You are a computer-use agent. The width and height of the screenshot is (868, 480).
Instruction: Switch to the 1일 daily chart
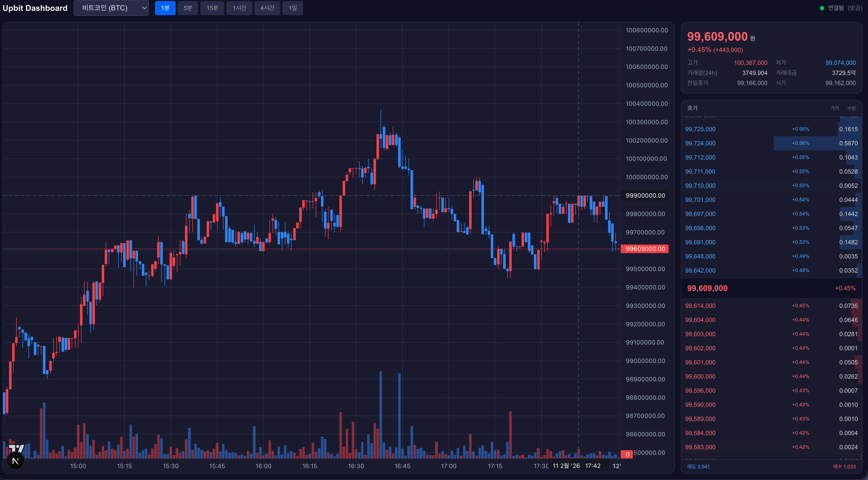pyautogui.click(x=292, y=8)
